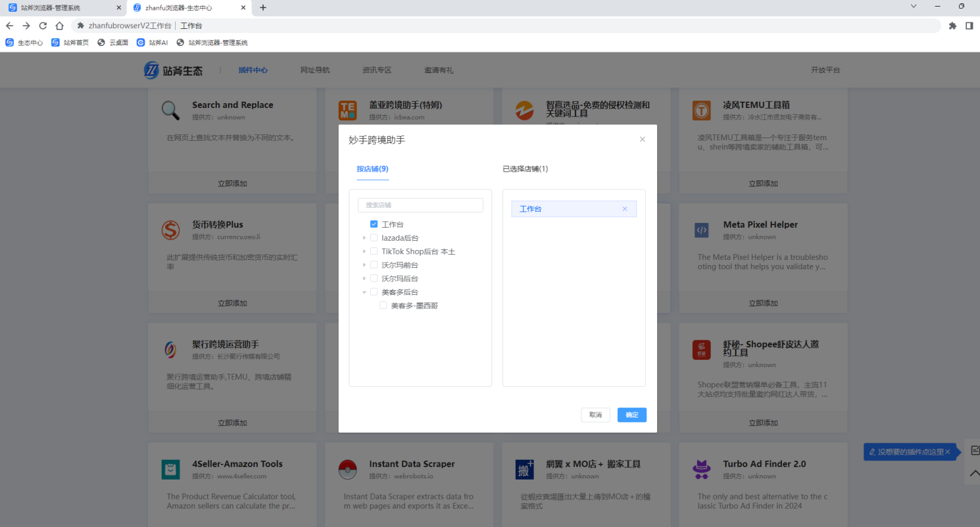Click the Meta Pixel Helper icon

tap(702, 230)
